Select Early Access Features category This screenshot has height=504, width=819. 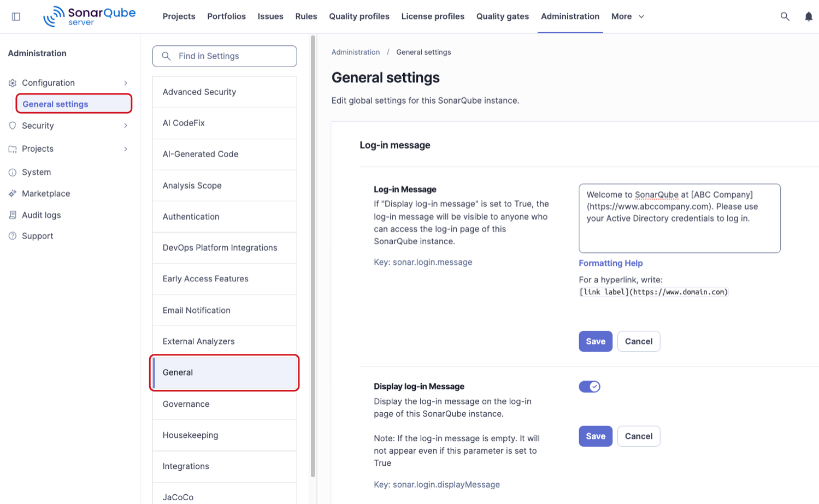pyautogui.click(x=225, y=279)
